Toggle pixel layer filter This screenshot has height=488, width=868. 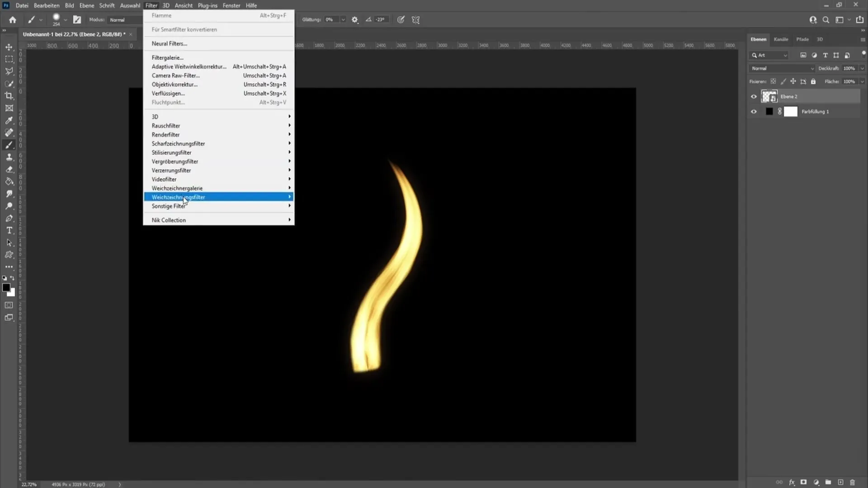pos(803,55)
